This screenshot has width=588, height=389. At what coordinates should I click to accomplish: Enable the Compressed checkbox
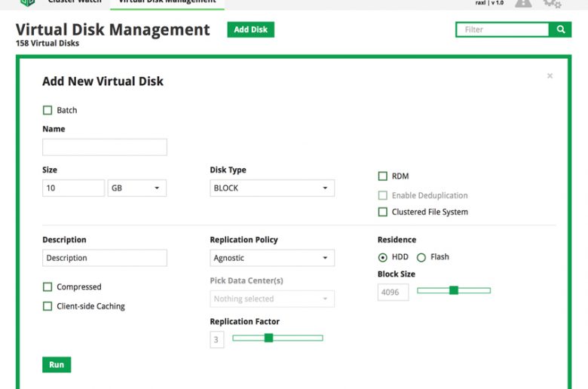pyautogui.click(x=47, y=287)
